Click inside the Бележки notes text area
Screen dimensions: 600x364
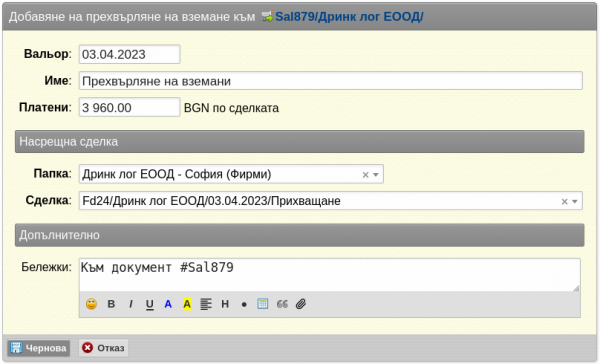[329, 275]
